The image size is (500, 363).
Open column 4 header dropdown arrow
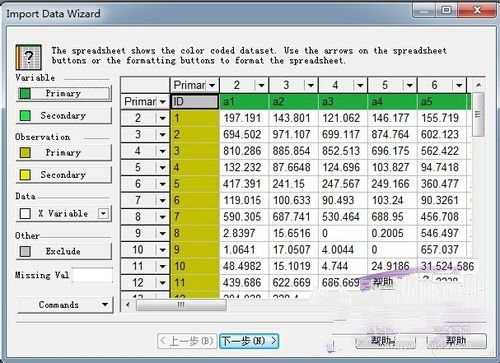360,85
